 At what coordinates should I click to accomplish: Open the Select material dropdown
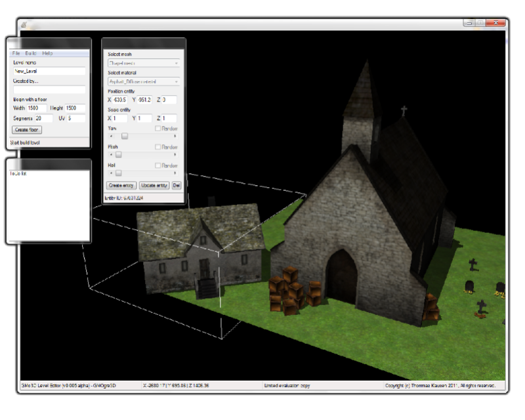[x=143, y=81]
